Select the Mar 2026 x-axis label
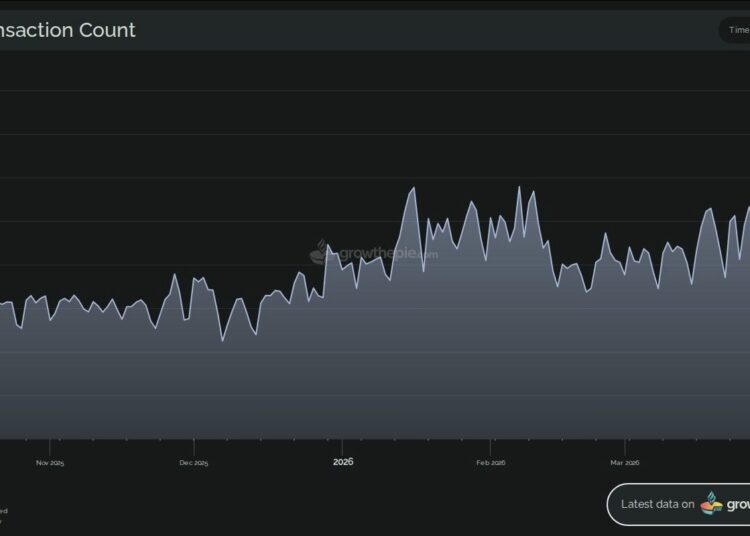 point(624,463)
